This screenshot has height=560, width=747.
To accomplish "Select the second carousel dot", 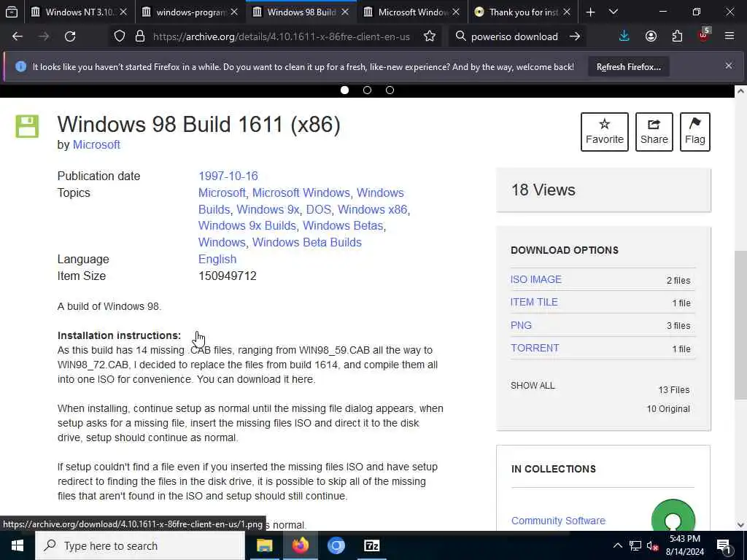I will 367,90.
